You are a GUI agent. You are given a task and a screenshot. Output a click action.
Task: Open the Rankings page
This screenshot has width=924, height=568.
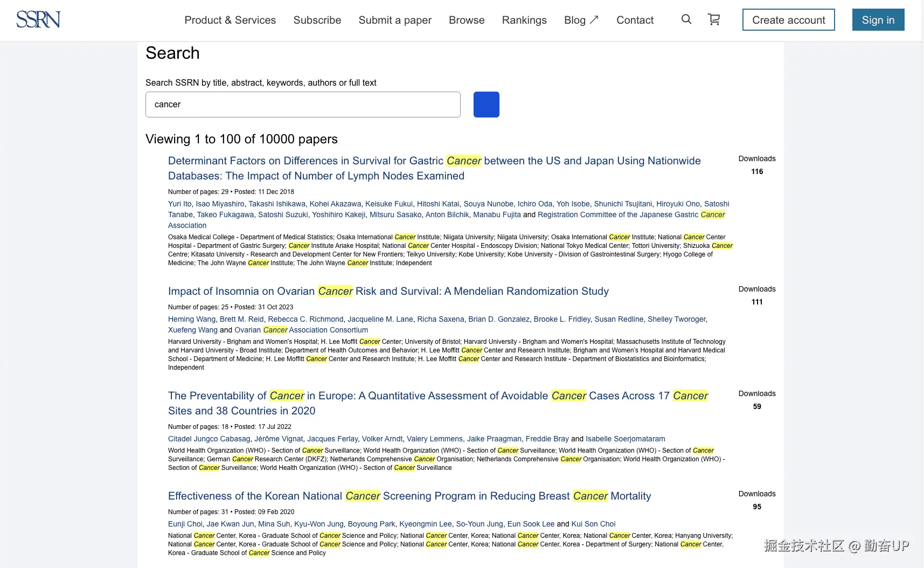(x=524, y=20)
